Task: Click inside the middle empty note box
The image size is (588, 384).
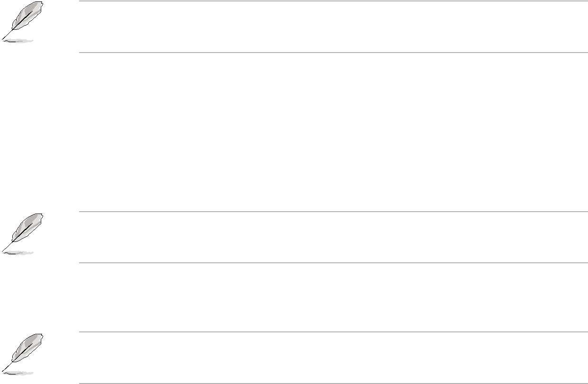Action: point(333,237)
